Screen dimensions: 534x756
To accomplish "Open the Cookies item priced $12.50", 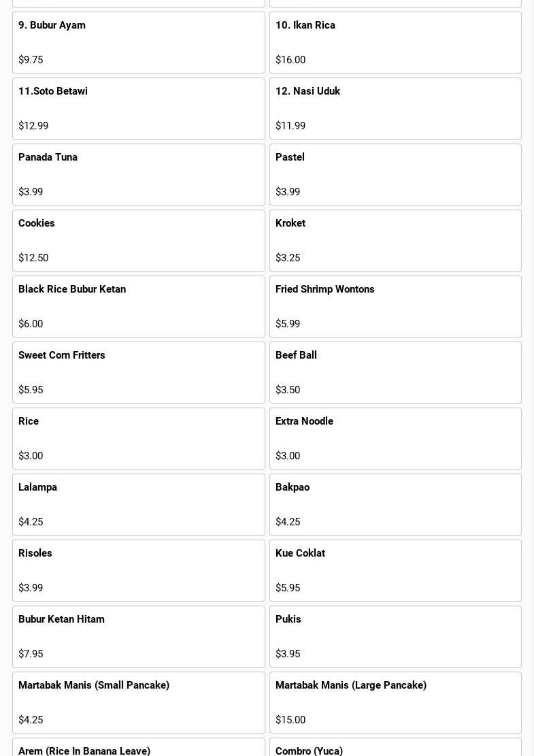I will pyautogui.click(x=138, y=240).
